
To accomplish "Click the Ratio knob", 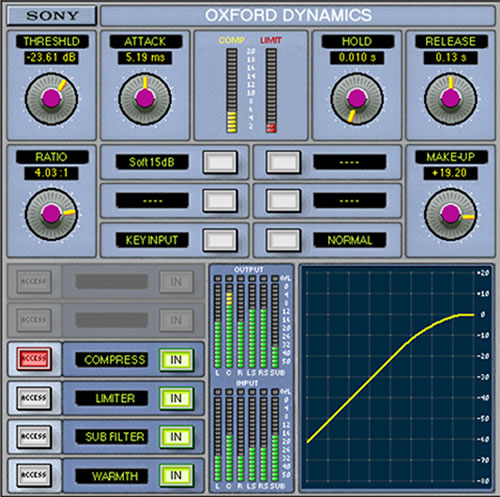I will click(52, 214).
